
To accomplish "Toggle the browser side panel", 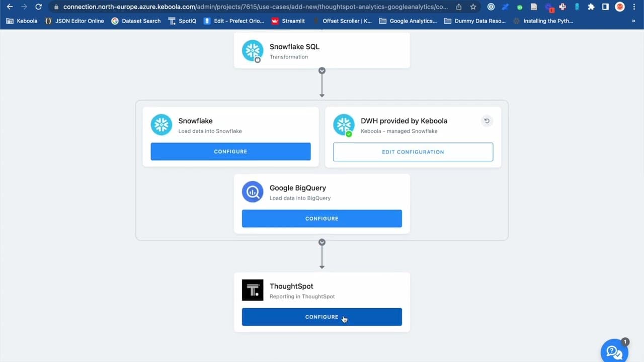I will (x=606, y=7).
